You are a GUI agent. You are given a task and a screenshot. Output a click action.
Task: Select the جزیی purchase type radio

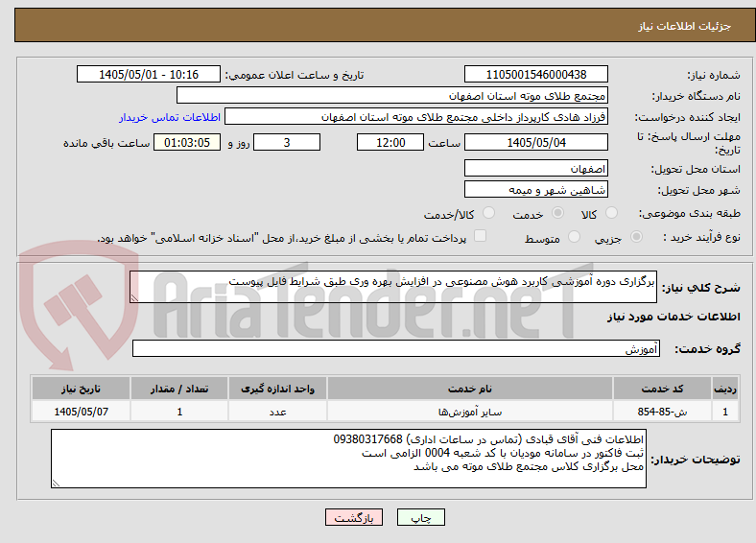click(636, 236)
